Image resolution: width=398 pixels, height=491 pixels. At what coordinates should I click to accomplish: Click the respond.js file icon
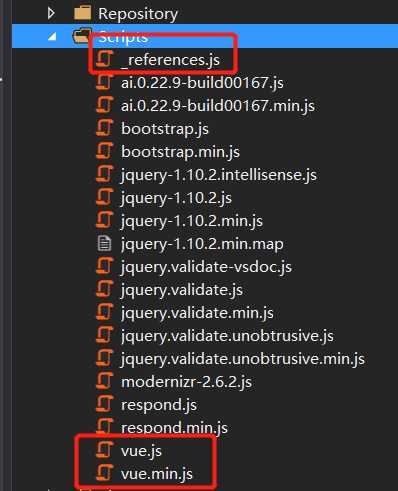click(105, 404)
